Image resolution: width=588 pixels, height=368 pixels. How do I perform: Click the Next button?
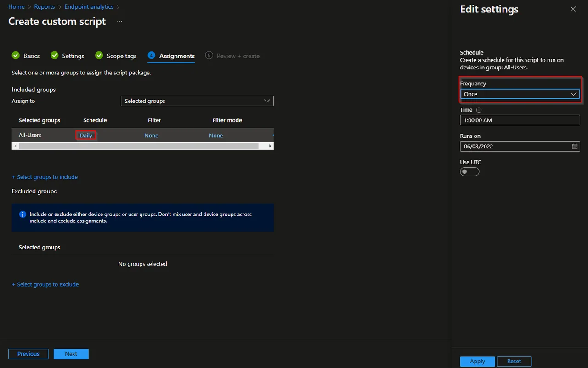(x=71, y=354)
